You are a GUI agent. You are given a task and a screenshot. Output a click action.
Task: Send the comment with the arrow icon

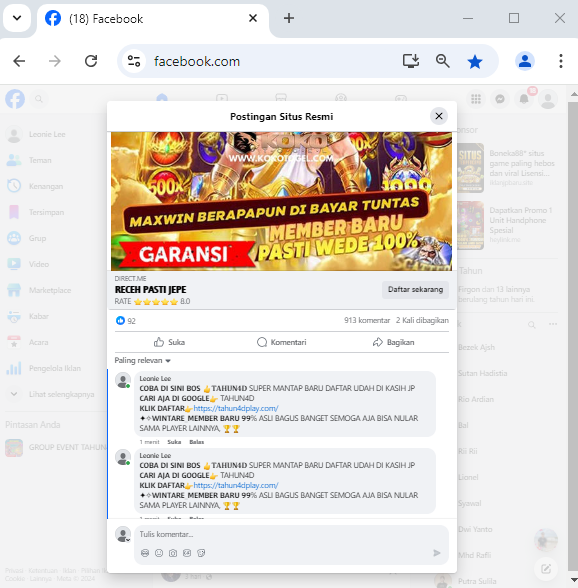(437, 553)
